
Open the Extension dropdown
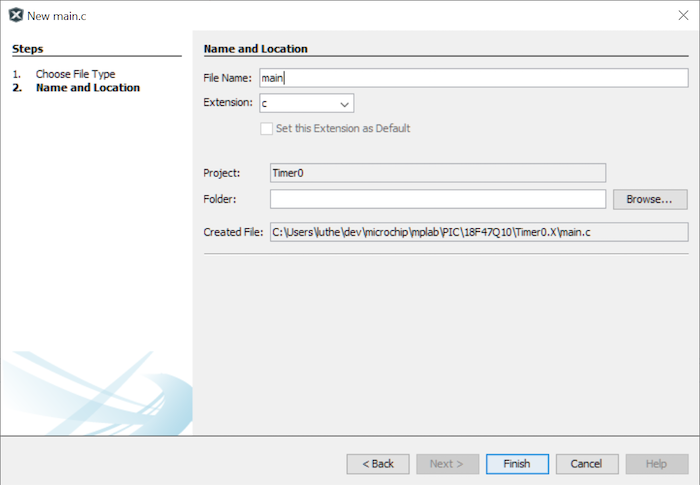(x=307, y=103)
